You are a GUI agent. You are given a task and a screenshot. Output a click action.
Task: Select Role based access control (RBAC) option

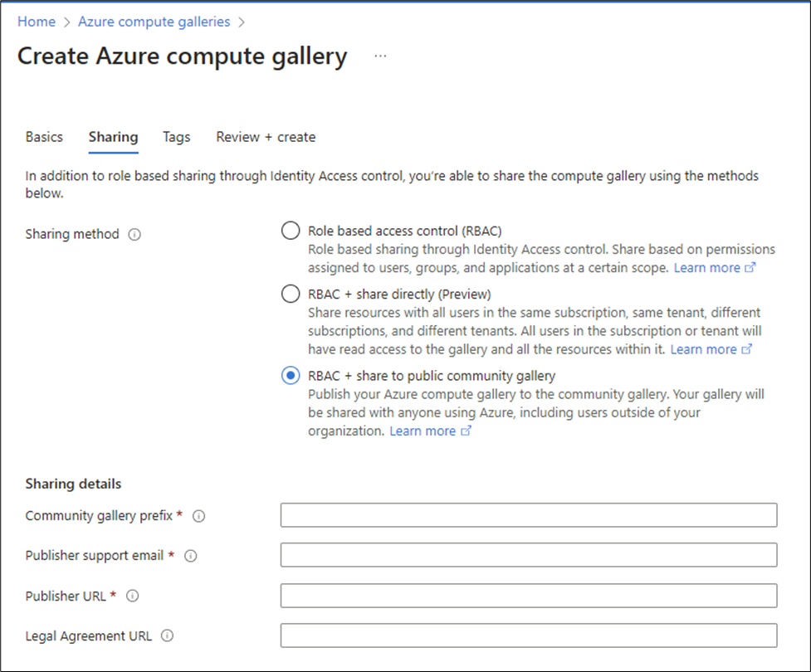coord(291,231)
